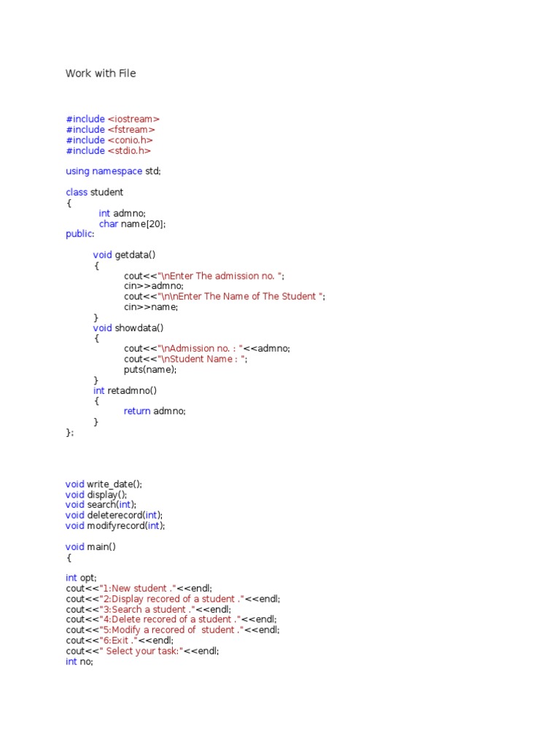This screenshot has height=747, width=560.
Task: Click the '3:Search a student .' line
Action: click(149, 609)
